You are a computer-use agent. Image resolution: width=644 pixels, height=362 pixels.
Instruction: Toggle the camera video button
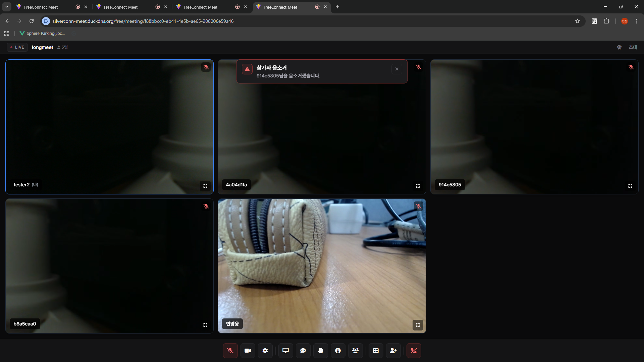pyautogui.click(x=248, y=351)
